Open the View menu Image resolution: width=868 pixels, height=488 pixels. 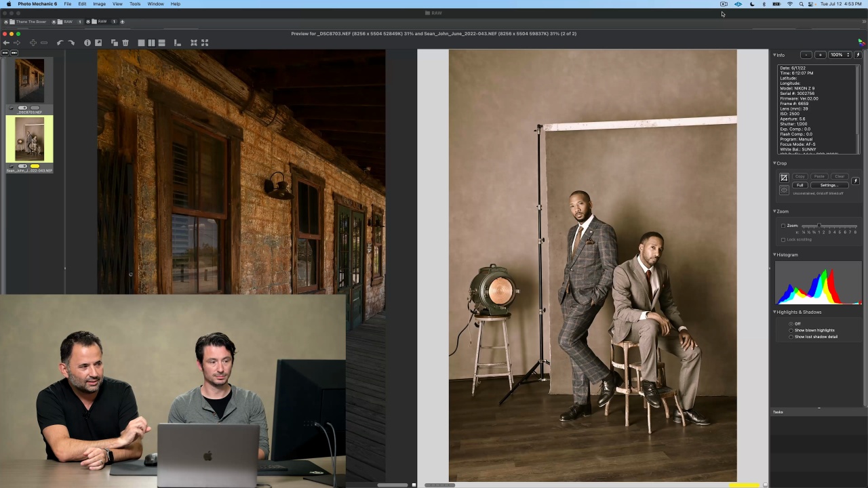click(x=117, y=4)
